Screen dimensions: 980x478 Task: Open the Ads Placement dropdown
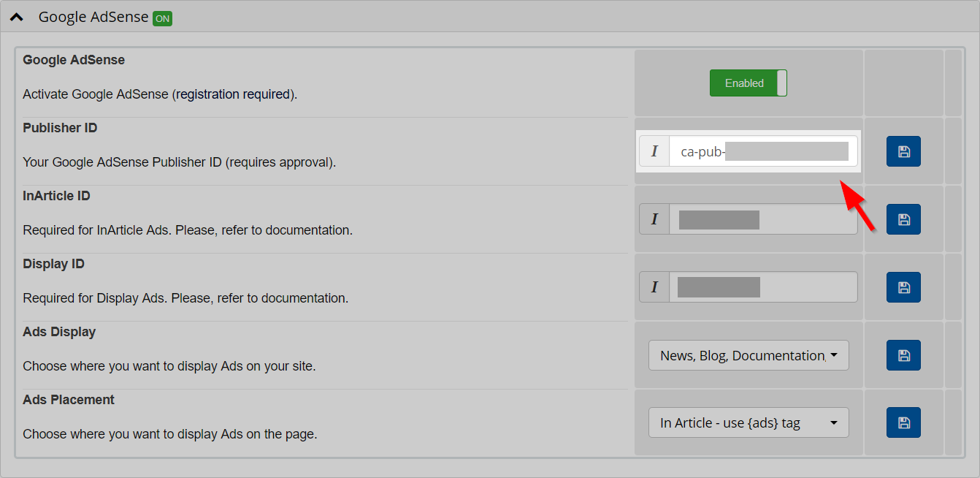point(749,422)
